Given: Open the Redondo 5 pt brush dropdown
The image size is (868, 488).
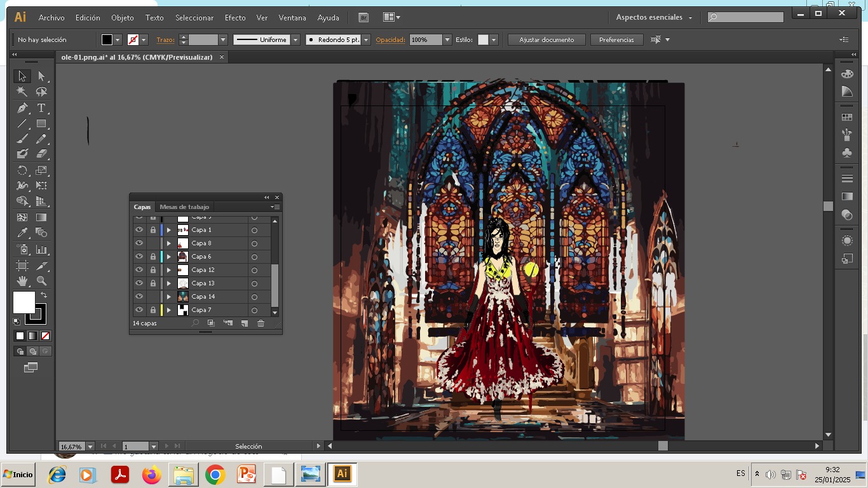Looking at the screenshot, I should tap(366, 39).
